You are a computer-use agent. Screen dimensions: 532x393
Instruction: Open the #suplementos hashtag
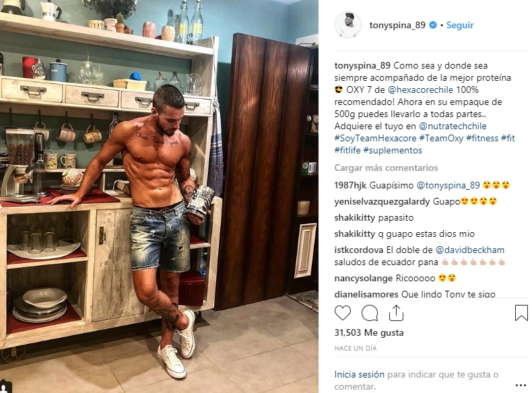click(x=393, y=151)
